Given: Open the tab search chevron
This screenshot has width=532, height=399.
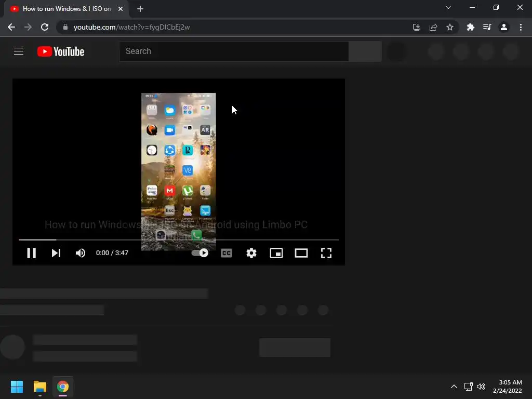Looking at the screenshot, I should click(x=448, y=7).
